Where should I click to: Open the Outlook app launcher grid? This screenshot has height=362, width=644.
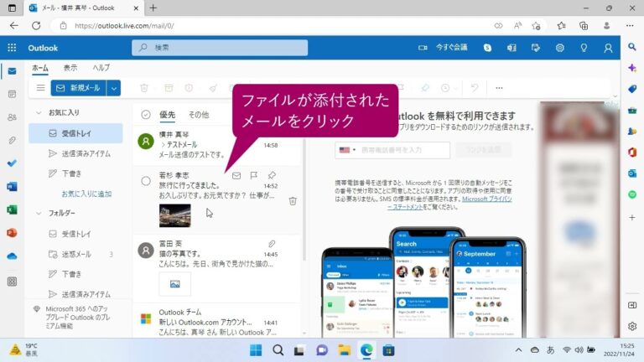coord(12,48)
